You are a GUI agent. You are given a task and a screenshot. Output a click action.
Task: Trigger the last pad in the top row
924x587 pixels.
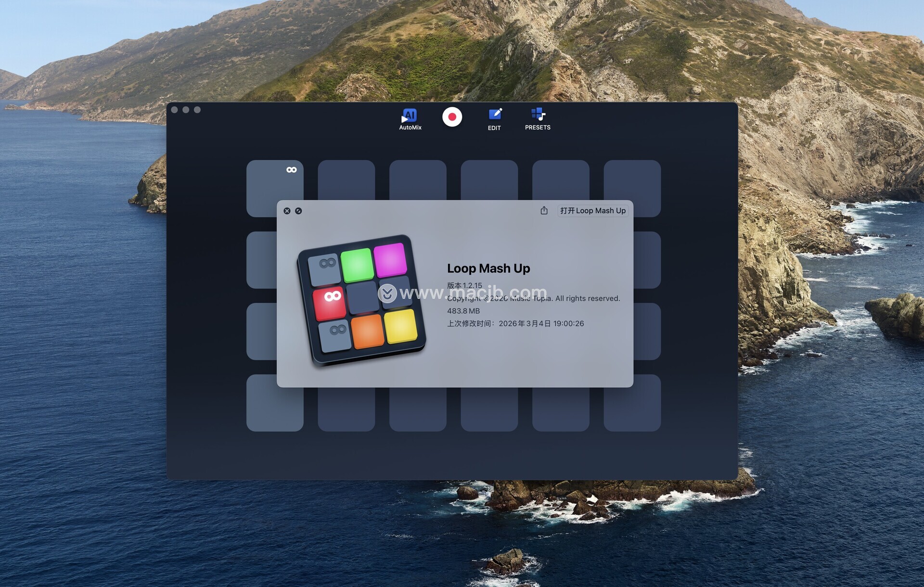632,179
